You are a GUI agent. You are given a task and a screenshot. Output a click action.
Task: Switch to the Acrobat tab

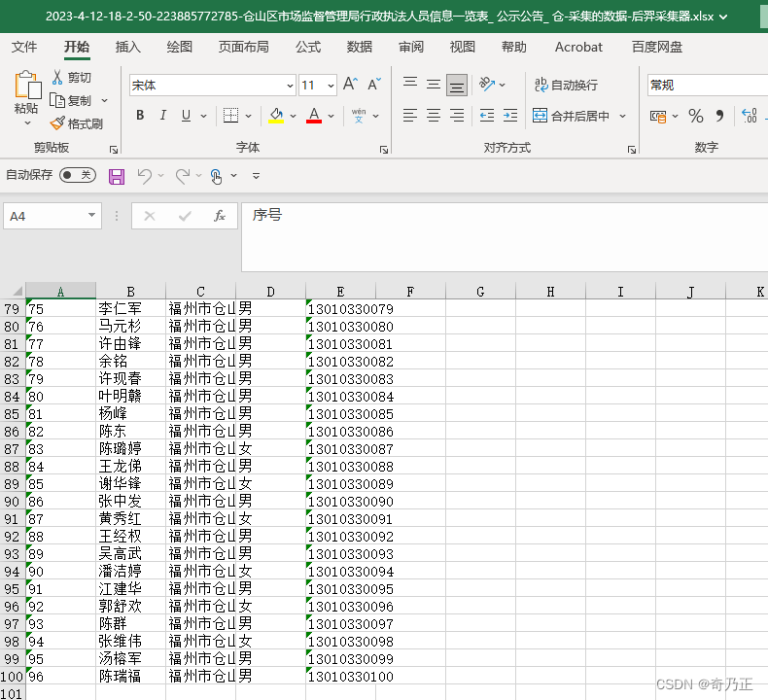point(578,47)
